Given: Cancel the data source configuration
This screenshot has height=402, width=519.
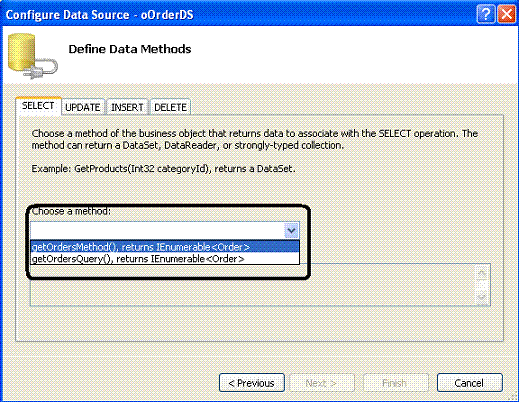Looking at the screenshot, I should point(469,383).
